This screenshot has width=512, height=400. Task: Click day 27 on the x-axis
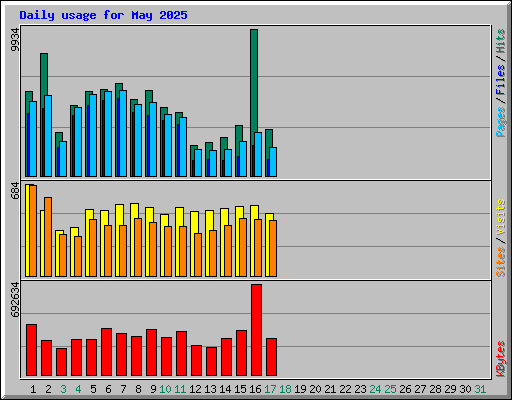(x=420, y=389)
